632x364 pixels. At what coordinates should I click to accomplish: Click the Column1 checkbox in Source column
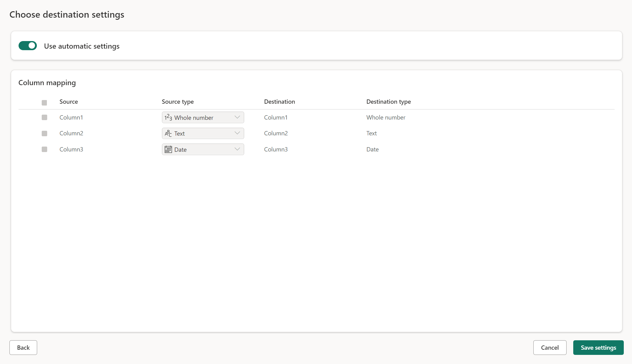[44, 117]
